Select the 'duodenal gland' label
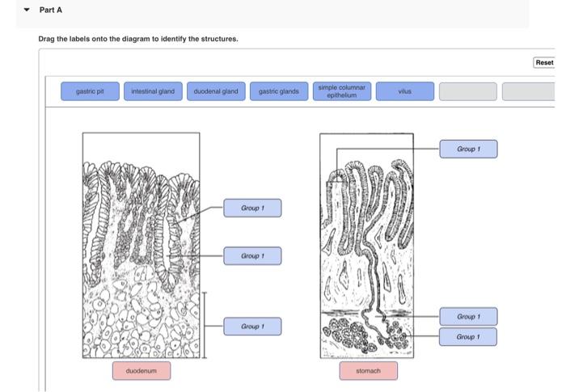566x392 pixels. (216, 91)
